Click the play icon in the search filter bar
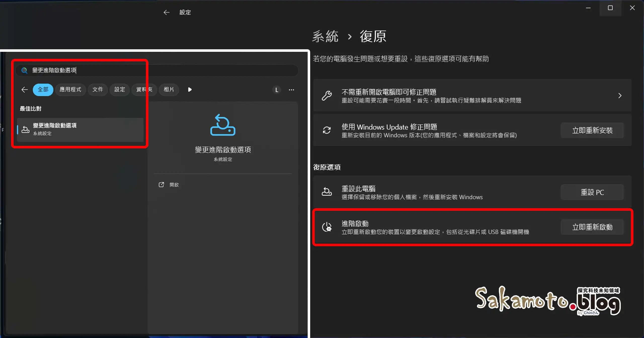The width and height of the screenshot is (644, 338). point(189,90)
